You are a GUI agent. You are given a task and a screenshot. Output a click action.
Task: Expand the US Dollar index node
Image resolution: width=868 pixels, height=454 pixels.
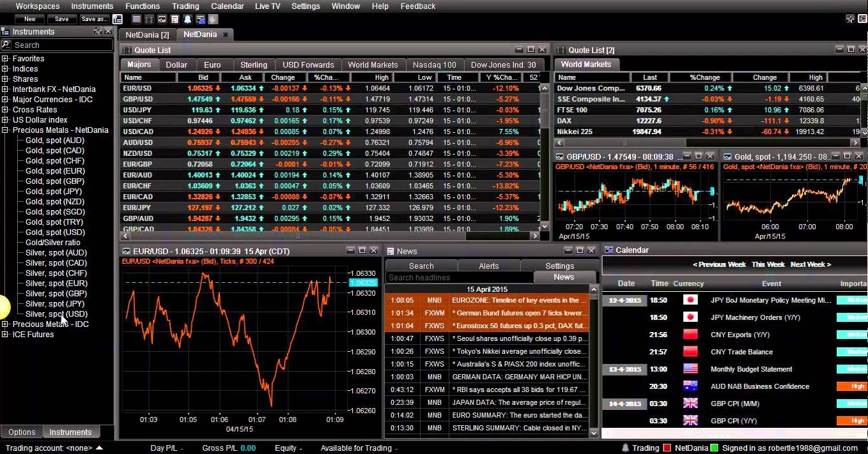click(5, 120)
